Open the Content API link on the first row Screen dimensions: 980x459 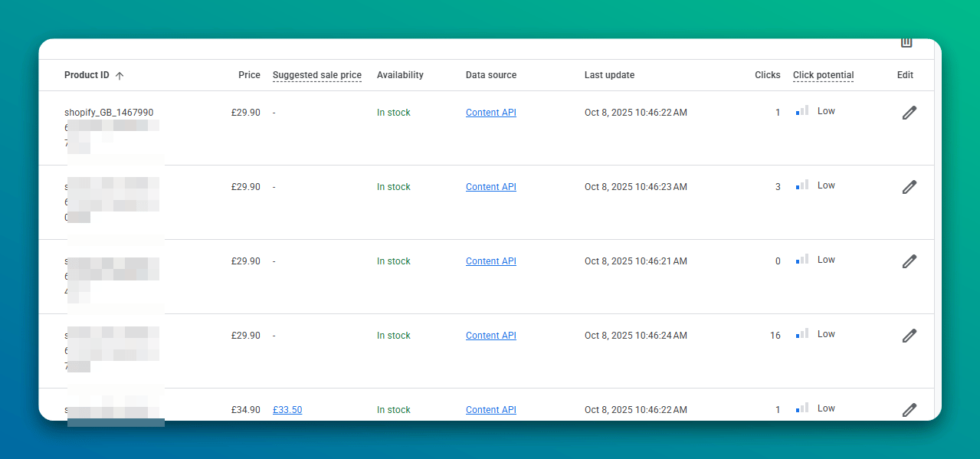coord(490,112)
